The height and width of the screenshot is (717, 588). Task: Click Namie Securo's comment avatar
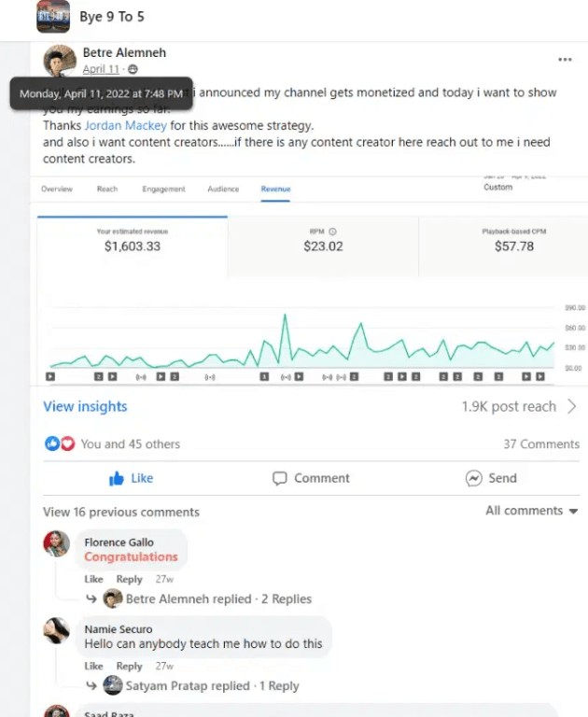coord(57,630)
